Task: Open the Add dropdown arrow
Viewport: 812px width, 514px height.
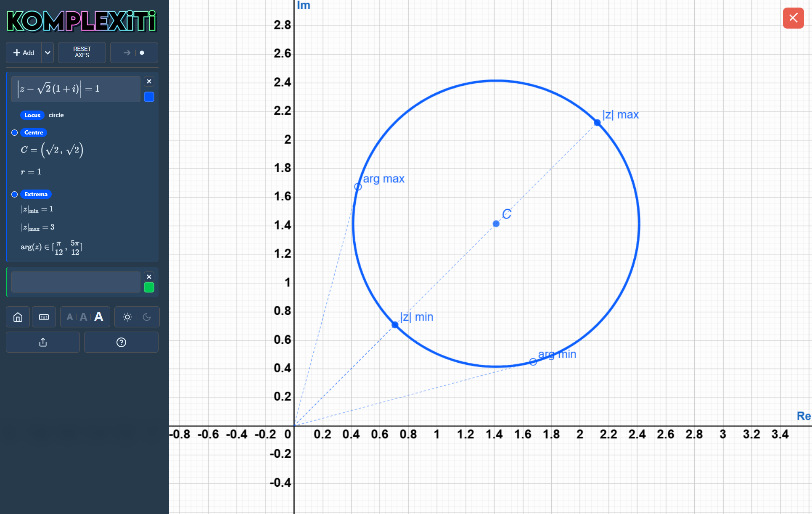Action: 48,53
